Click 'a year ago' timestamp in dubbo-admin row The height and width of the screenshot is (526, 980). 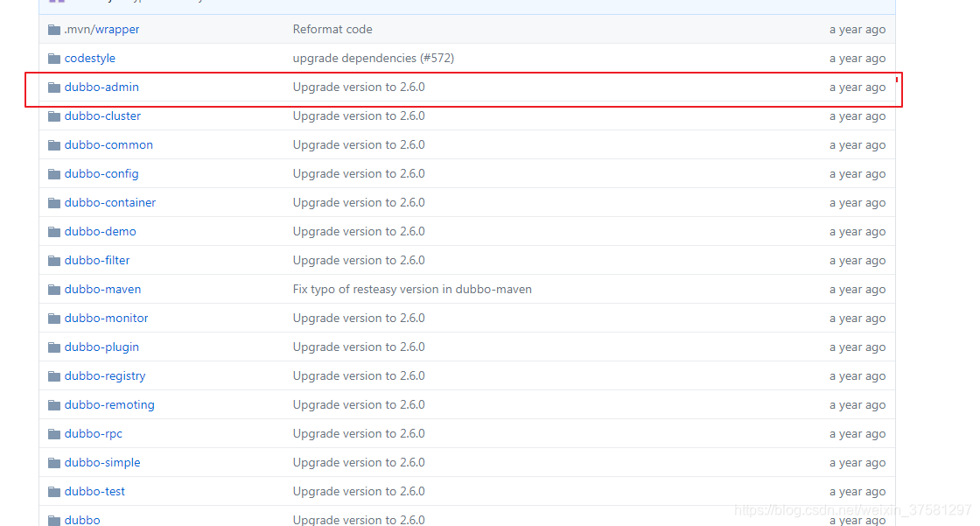pyautogui.click(x=857, y=88)
